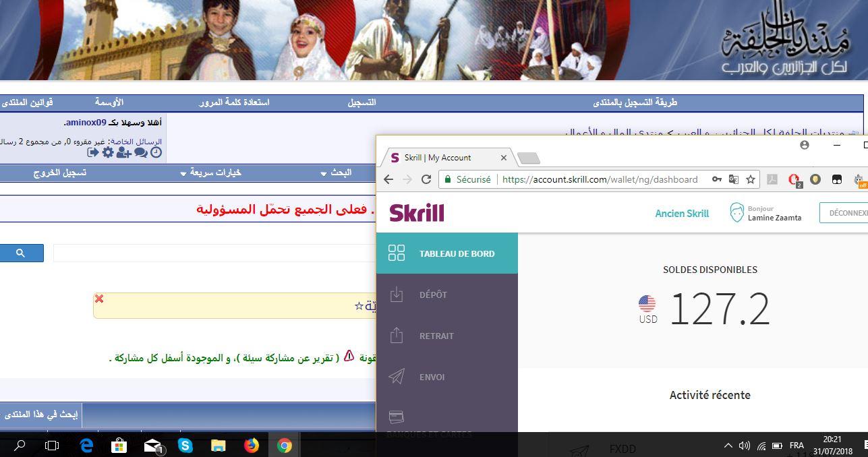Show hidden system tray icons
This screenshot has height=457, width=868.
(x=728, y=446)
